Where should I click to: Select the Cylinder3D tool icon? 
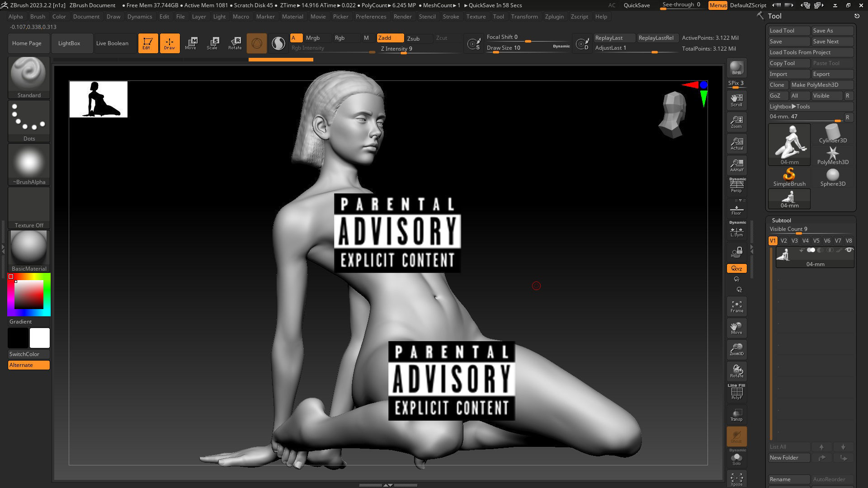click(x=832, y=134)
